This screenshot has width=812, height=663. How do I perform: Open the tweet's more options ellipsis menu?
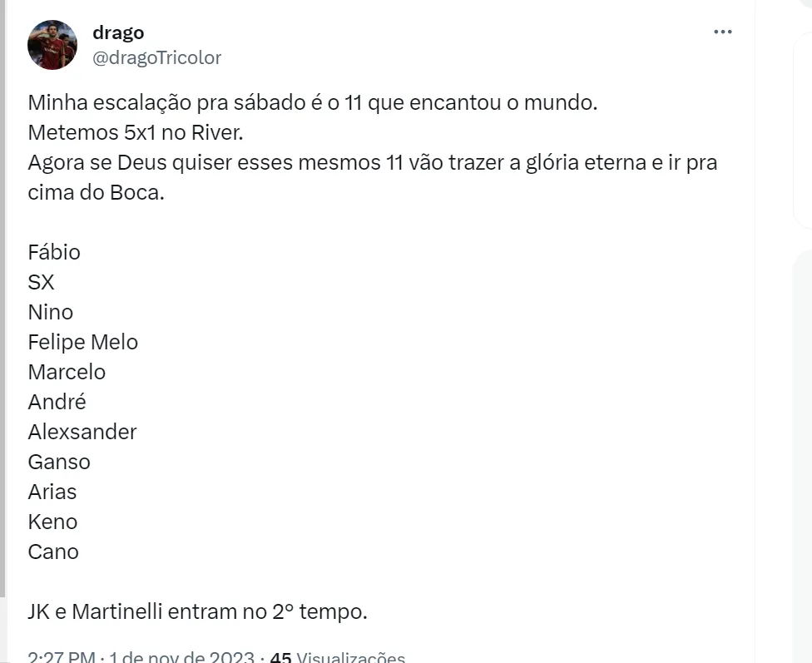point(723,32)
